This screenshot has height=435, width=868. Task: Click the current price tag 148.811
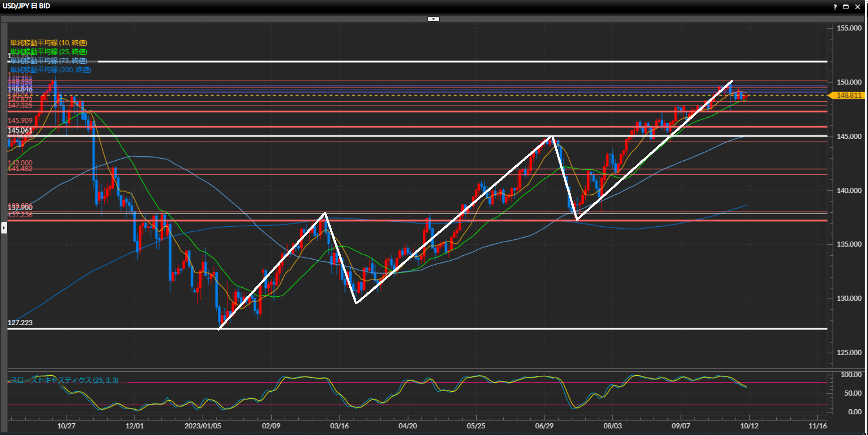pos(848,95)
